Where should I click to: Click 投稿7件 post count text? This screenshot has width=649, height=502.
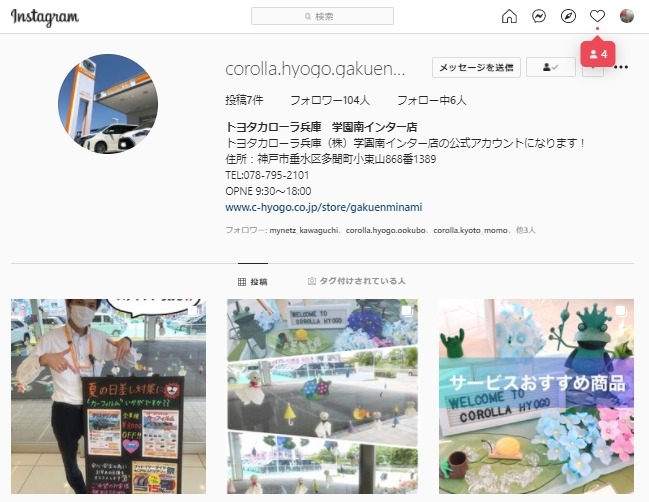(244, 100)
